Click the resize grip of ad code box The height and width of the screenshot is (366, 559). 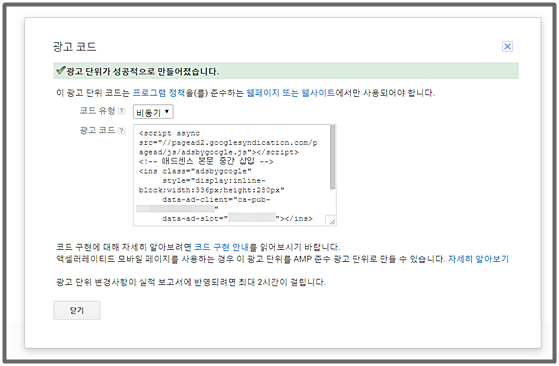332,221
